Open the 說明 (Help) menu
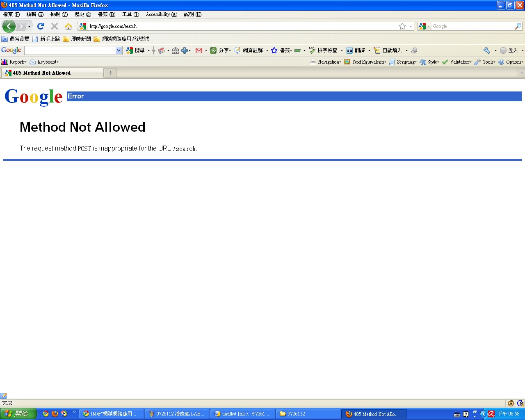Viewport: 525px width, 420px height. point(193,14)
